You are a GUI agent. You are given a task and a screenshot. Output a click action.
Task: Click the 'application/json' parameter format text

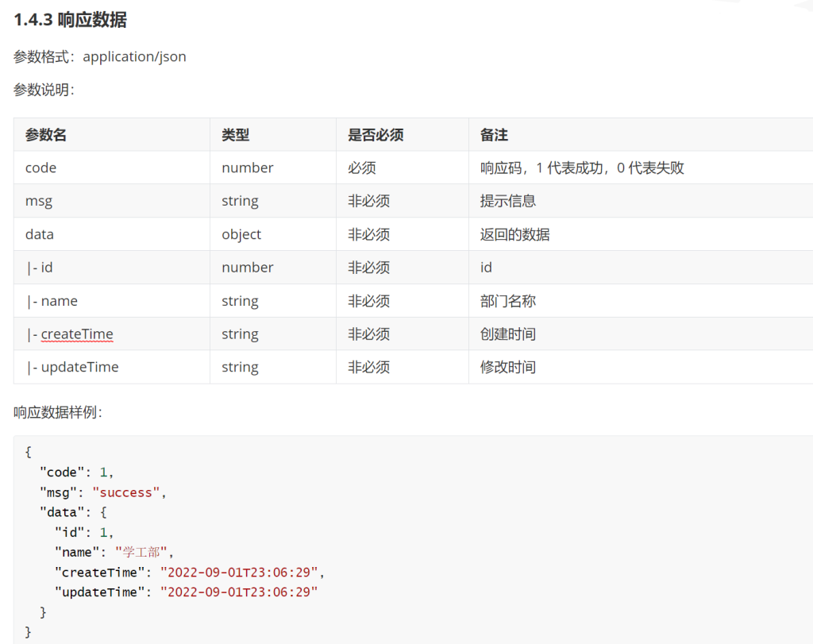134,56
